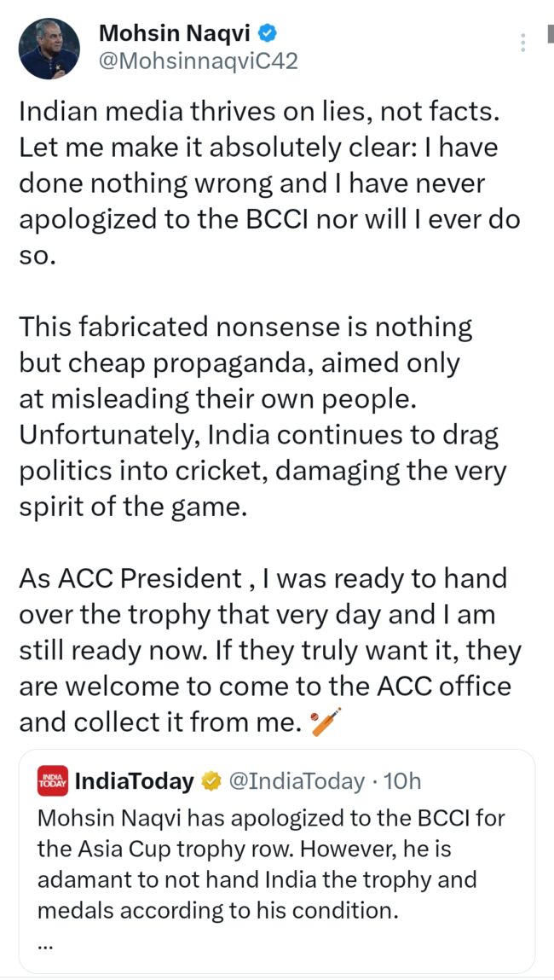
Task: Click IndiaToday's gold verified badge
Action: pyautogui.click(x=210, y=780)
